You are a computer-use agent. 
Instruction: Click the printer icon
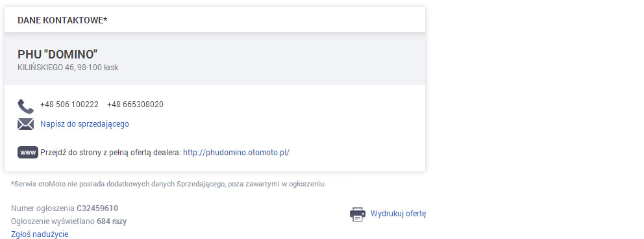(357, 214)
